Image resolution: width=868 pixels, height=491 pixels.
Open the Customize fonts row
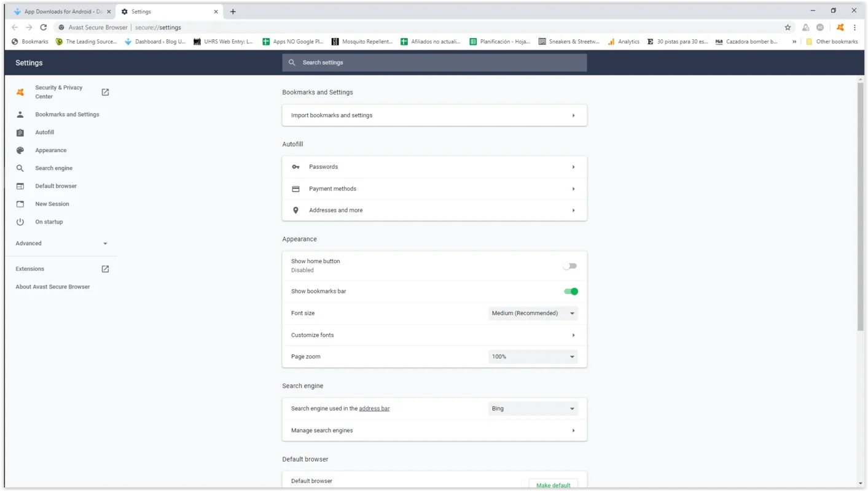pos(434,335)
